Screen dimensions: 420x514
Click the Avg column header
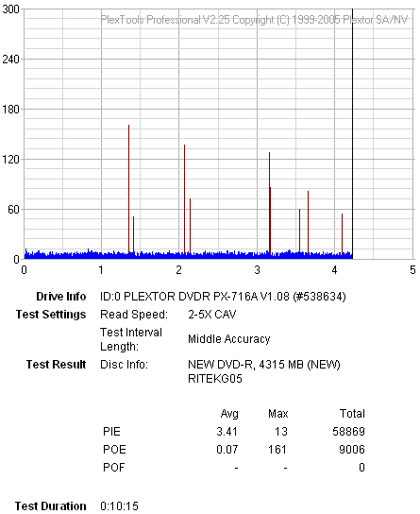point(229,414)
